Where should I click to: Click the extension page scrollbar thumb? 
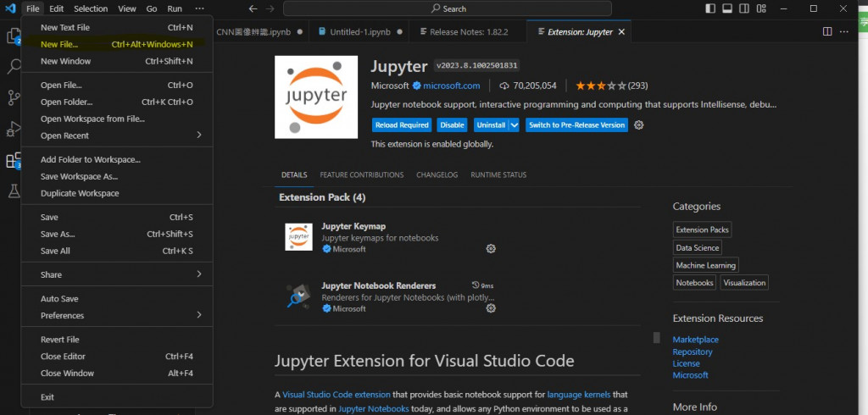[657, 338]
